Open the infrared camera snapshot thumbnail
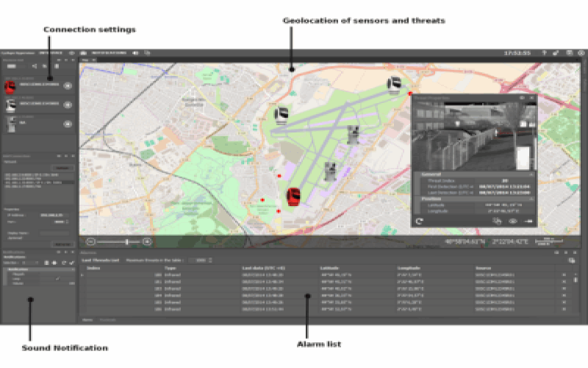This screenshot has width=588, height=368. [x=474, y=136]
